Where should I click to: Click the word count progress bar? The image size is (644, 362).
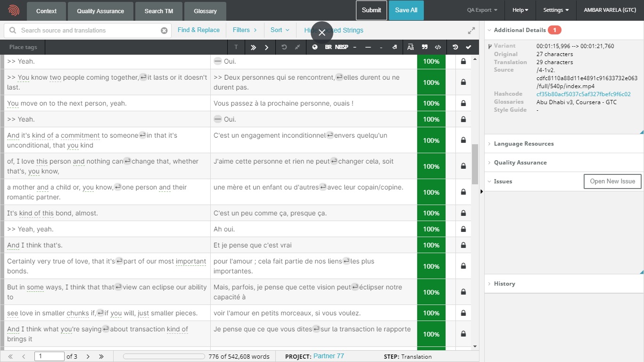pos(164,357)
